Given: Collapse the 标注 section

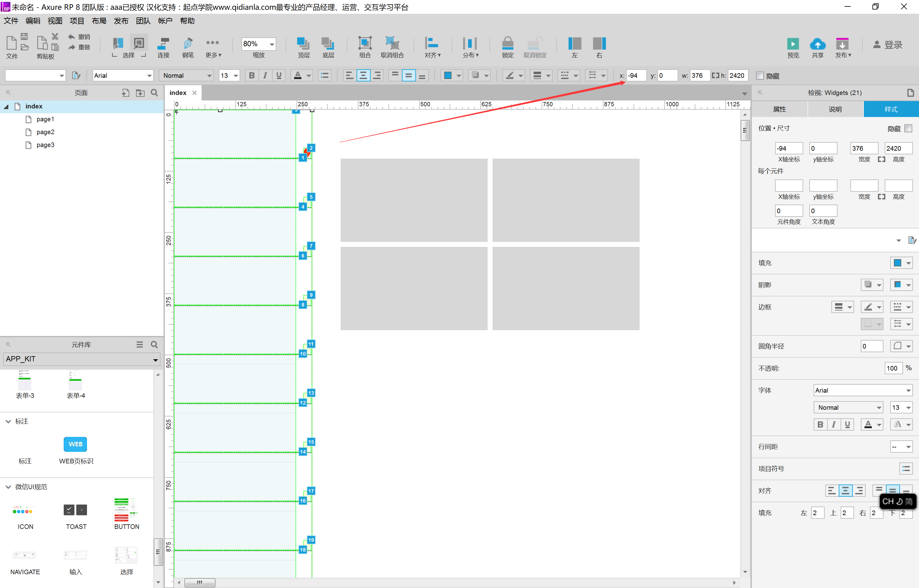Looking at the screenshot, I should click(x=8, y=421).
